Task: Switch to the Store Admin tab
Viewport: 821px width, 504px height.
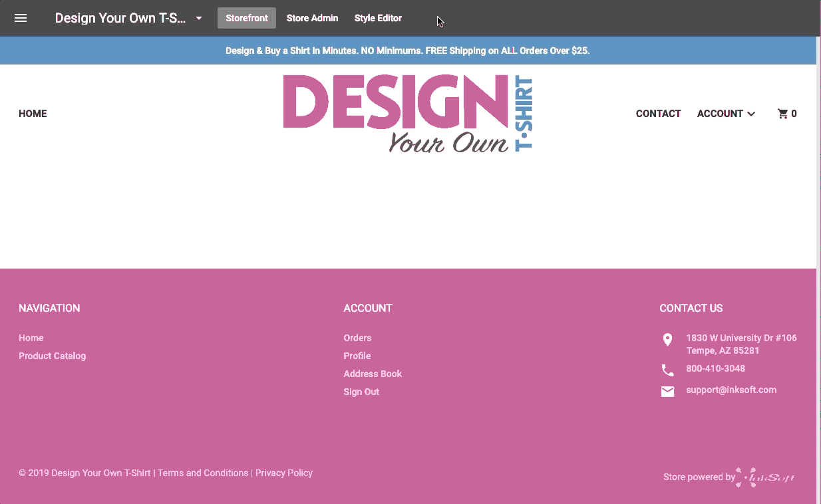Action: click(312, 18)
